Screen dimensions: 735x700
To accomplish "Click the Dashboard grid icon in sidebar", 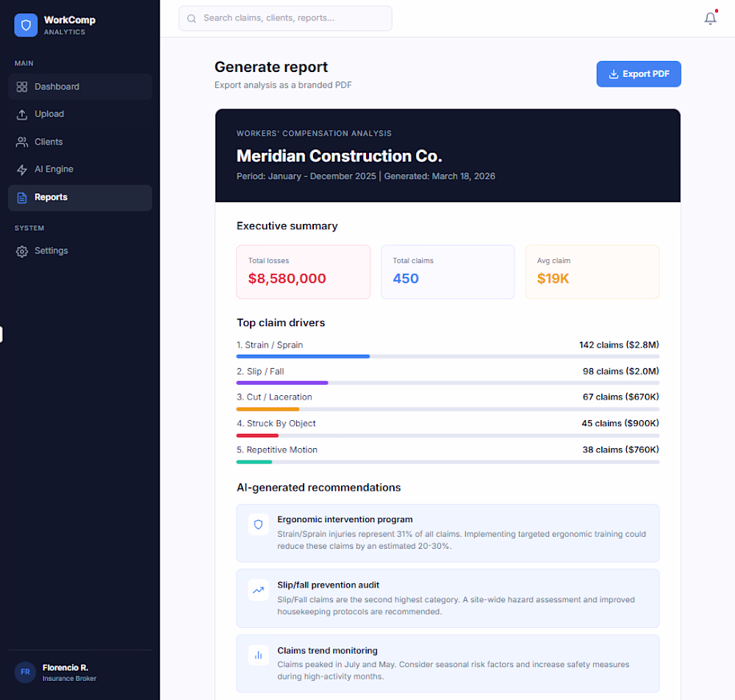I will click(x=21, y=87).
